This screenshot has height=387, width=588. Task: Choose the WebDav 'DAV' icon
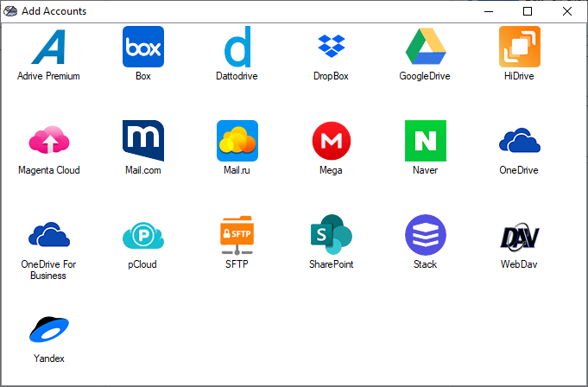pos(520,236)
